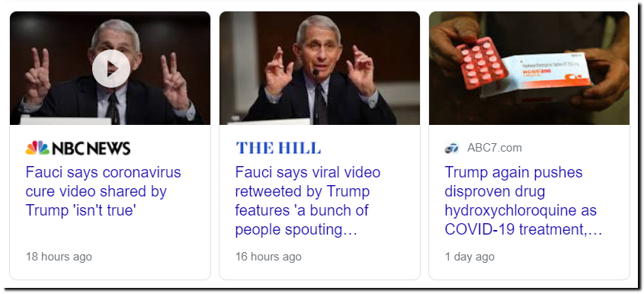Viewport: 644px width, 294px height.
Task: Play the NBC News video thumbnail
Action: coord(111,69)
